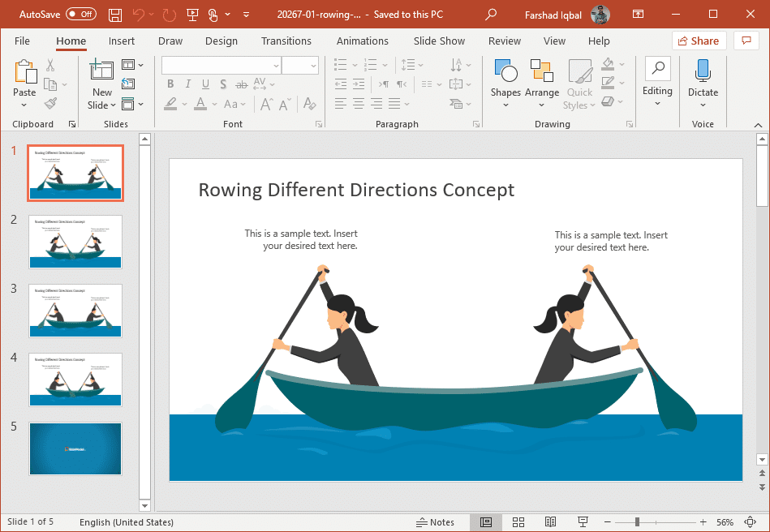This screenshot has height=532, width=770.
Task: Click the Share button
Action: click(699, 41)
